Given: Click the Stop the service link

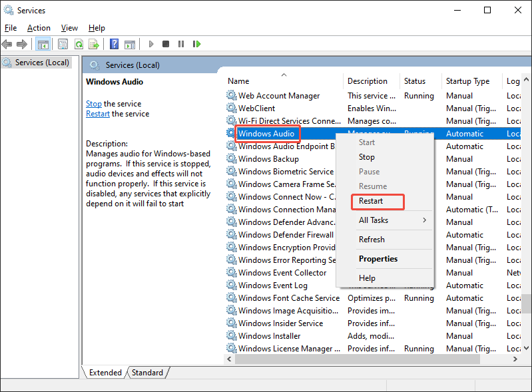Looking at the screenshot, I should (94, 103).
